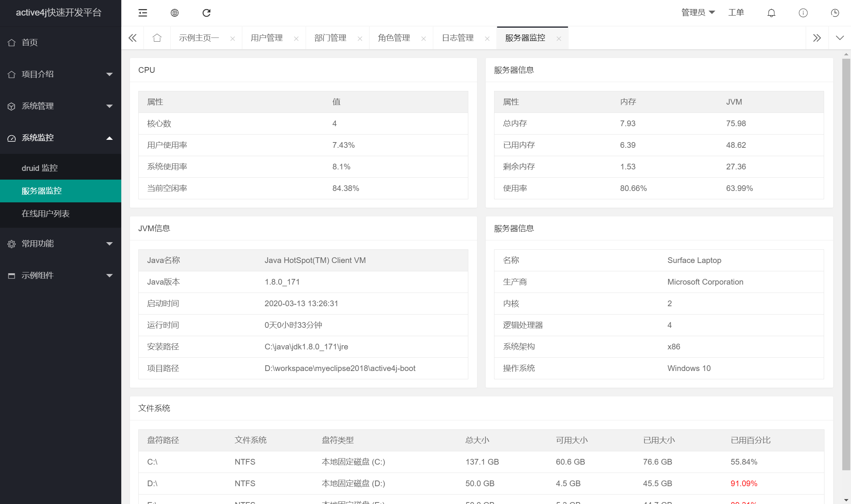Close the 日志管理 tab
851x504 pixels.
(487, 38)
